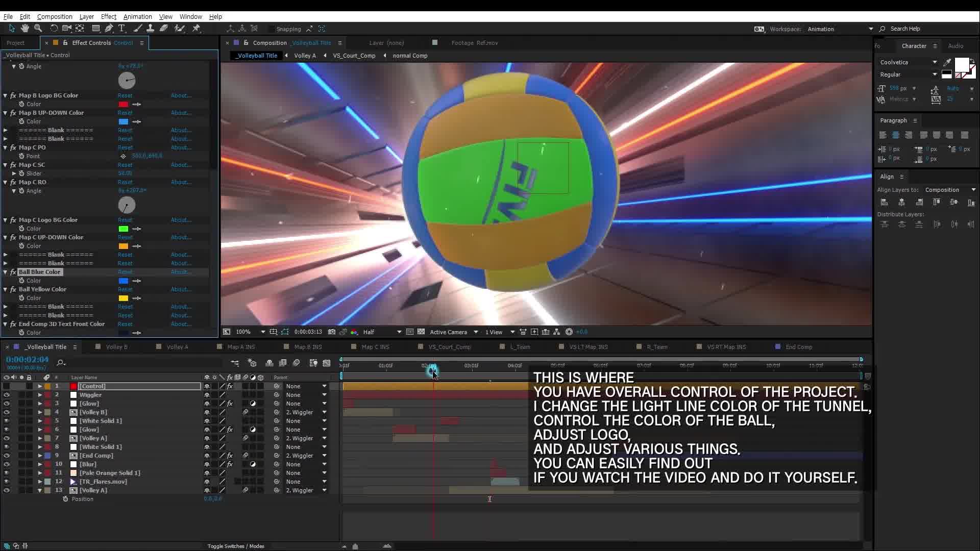This screenshot has width=980, height=551.
Task: Click the Region of Interest button
Action: click(x=409, y=332)
